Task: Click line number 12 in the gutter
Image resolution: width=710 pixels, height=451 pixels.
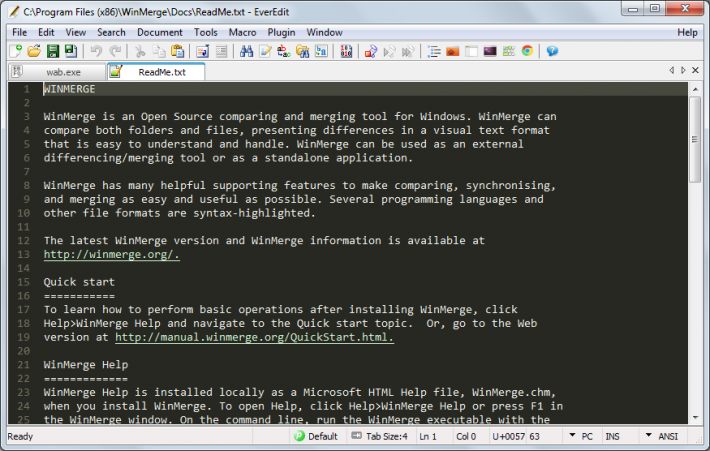Action: (x=24, y=241)
